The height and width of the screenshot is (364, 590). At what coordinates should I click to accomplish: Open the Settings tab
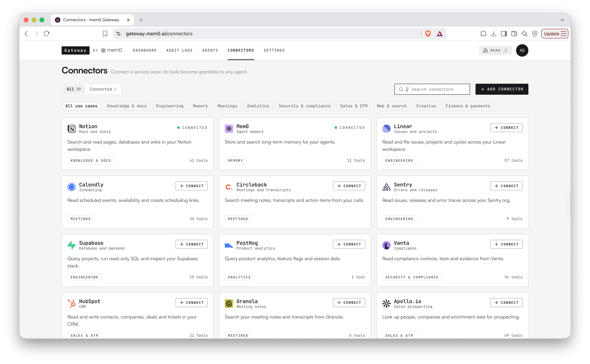click(274, 50)
